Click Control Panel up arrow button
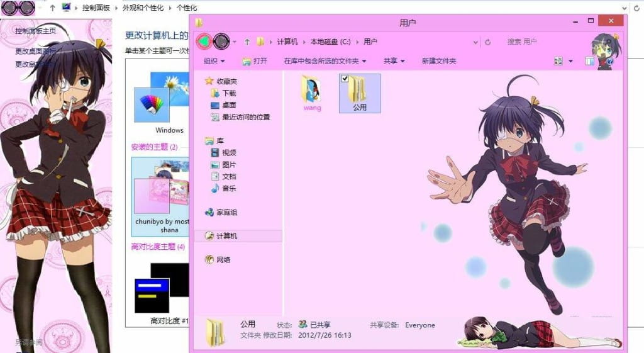The width and height of the screenshot is (644, 353). [x=53, y=8]
